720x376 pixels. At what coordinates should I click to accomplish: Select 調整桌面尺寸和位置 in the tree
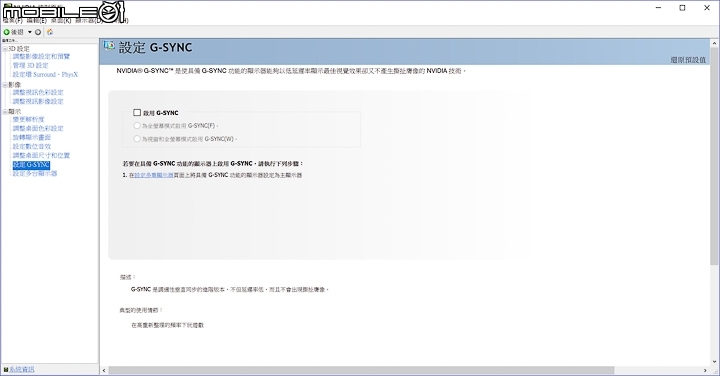tap(41, 156)
